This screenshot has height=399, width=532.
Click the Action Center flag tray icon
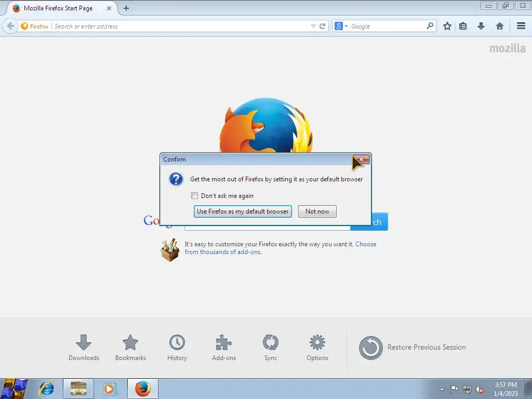pyautogui.click(x=454, y=389)
